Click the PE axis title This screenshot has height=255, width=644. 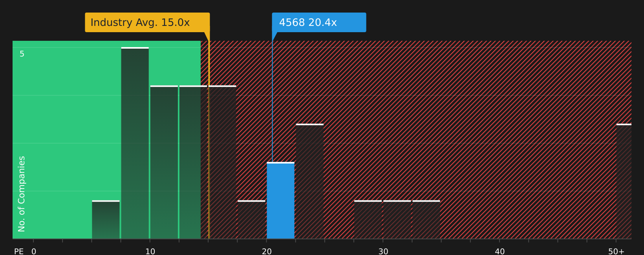pyautogui.click(x=19, y=251)
